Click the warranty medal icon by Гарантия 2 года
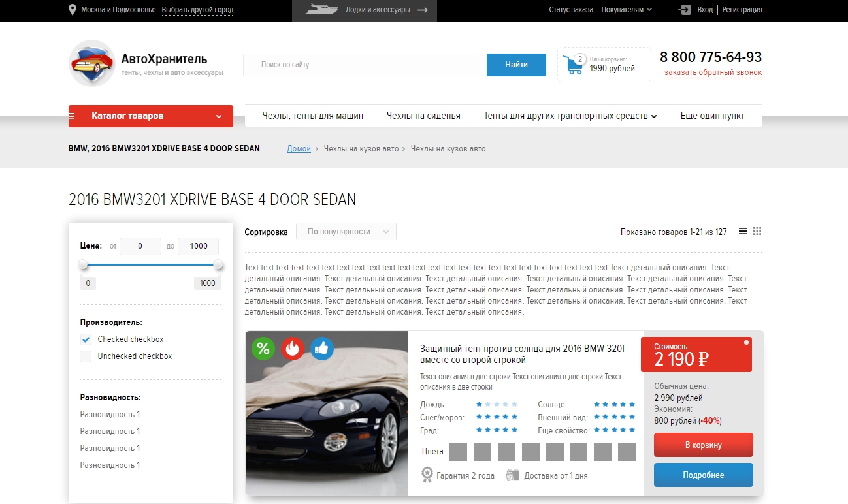This screenshot has width=848, height=504. coord(427,474)
